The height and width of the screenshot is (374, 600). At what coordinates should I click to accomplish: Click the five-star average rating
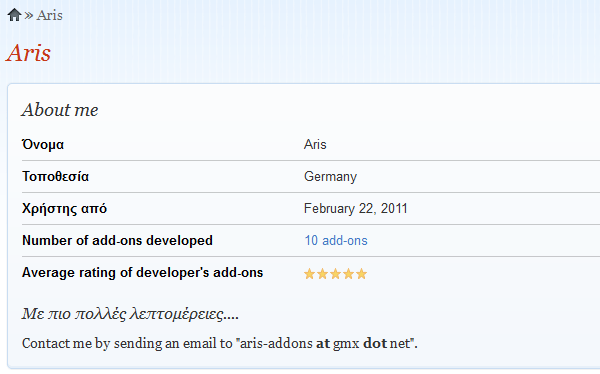pos(335,274)
